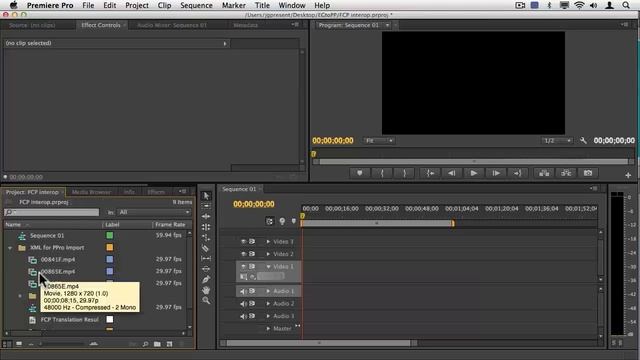Expand the Video 3 track
Viewport: 640px width, 360px height.
pyautogui.click(x=268, y=242)
